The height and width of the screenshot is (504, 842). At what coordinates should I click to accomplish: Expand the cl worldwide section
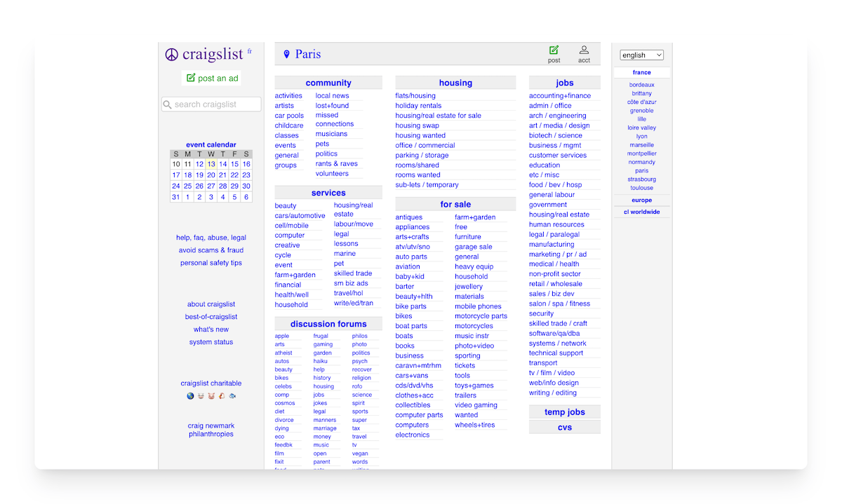pos(642,212)
